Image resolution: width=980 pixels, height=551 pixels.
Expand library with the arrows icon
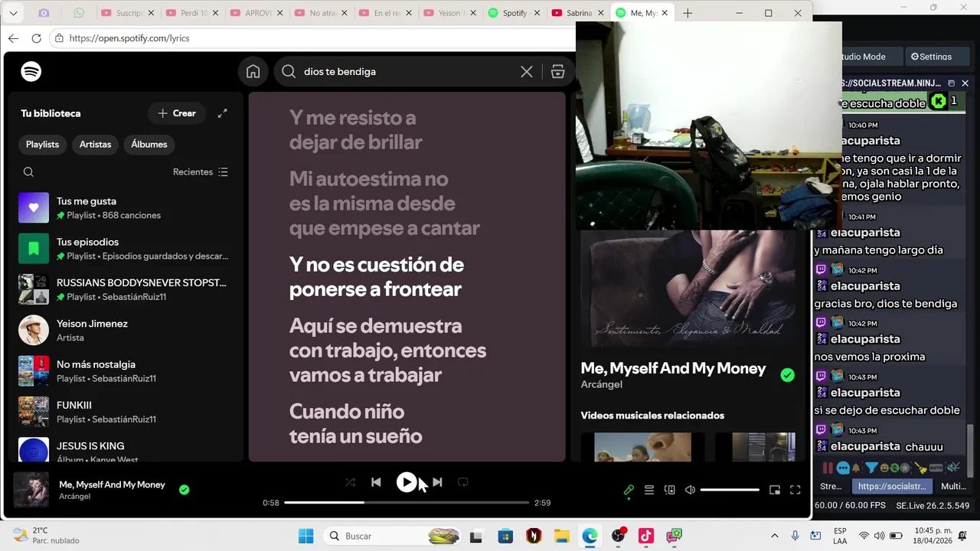(x=222, y=113)
